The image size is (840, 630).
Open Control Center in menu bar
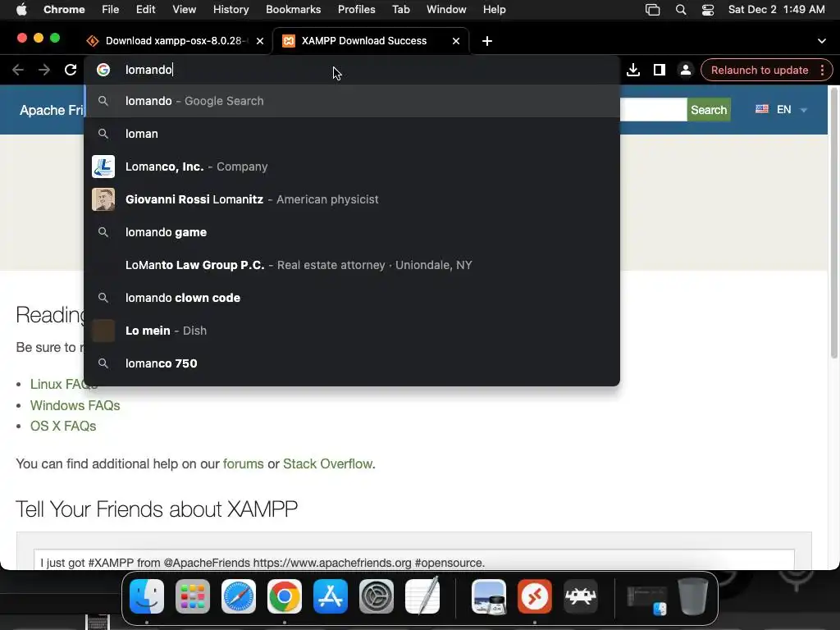[708, 10]
